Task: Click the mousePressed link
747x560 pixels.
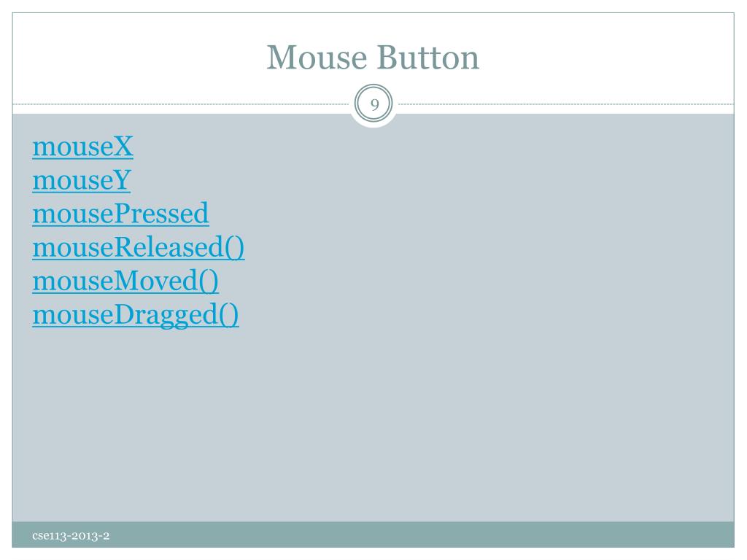Action: point(120,214)
